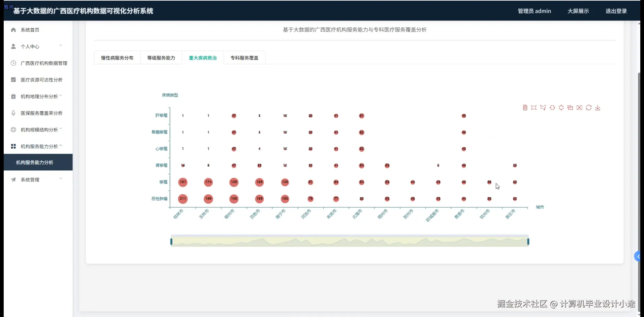Click the 南宁市 x-axis label
The width and height of the screenshot is (644, 317).
click(281, 214)
